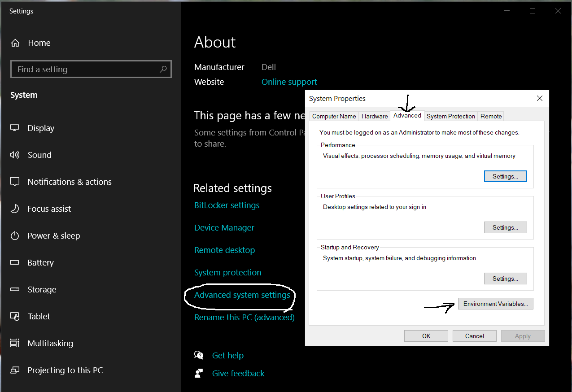This screenshot has width=572, height=392.
Task: Click the Find a setting search box
Action: coord(91,69)
